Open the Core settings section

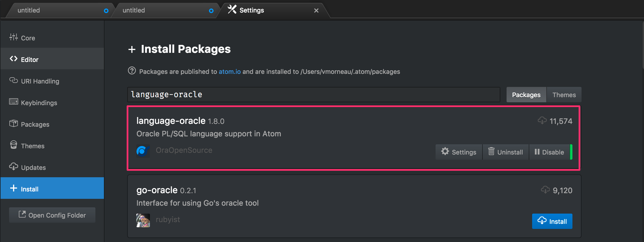(52, 38)
